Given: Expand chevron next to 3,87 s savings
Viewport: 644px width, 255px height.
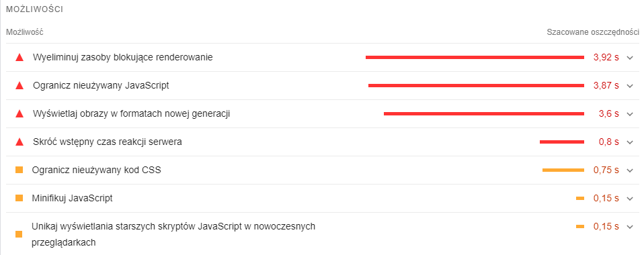Looking at the screenshot, I should click(631, 86).
